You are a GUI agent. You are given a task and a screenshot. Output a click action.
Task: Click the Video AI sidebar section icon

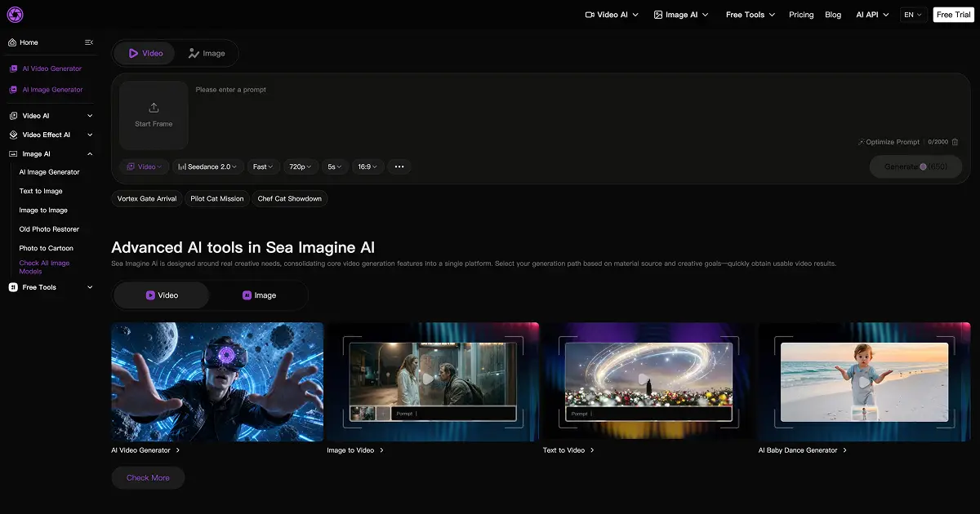click(13, 116)
